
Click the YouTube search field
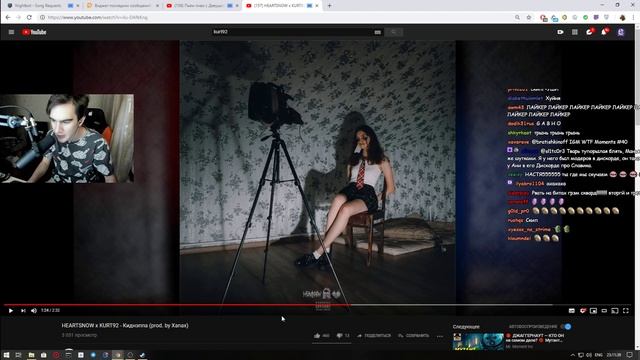pos(292,32)
